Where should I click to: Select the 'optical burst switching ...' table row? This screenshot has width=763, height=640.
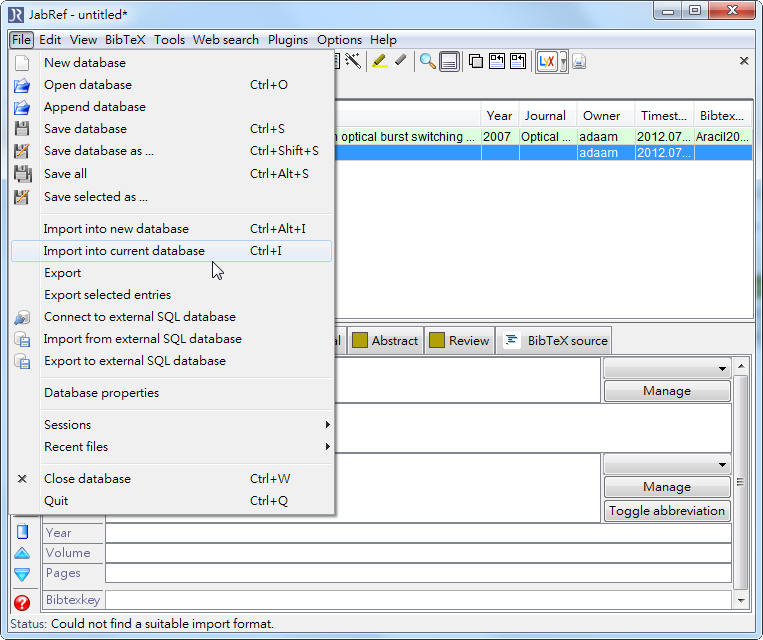tap(543, 137)
